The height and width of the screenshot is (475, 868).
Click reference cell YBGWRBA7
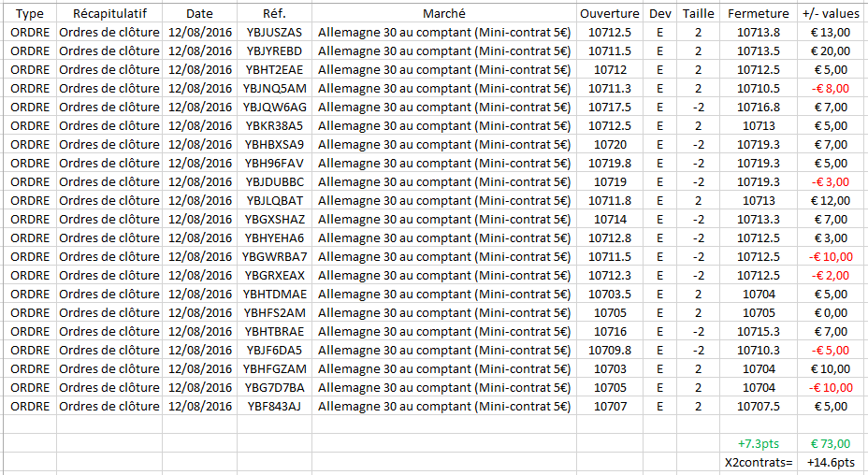(274, 257)
